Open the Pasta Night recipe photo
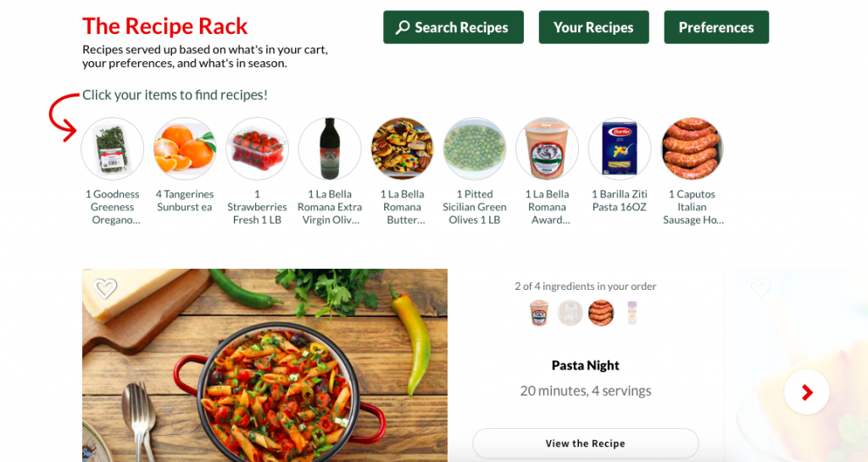 tap(264, 365)
